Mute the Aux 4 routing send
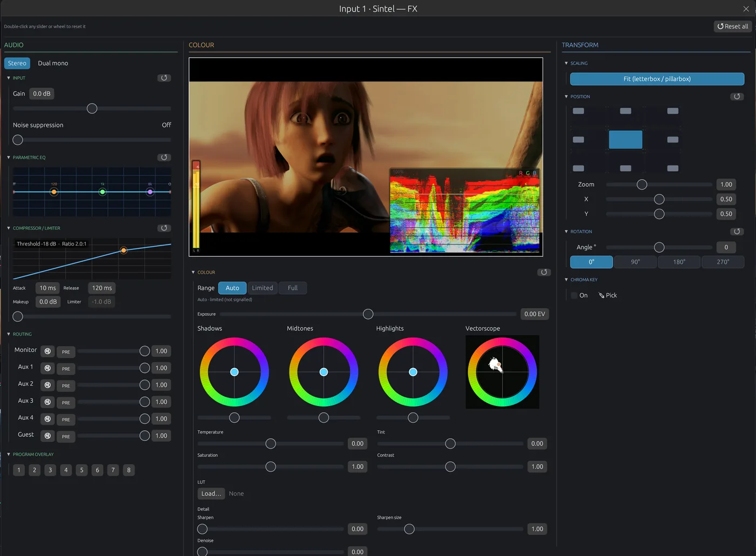The image size is (756, 556). pos(48,419)
